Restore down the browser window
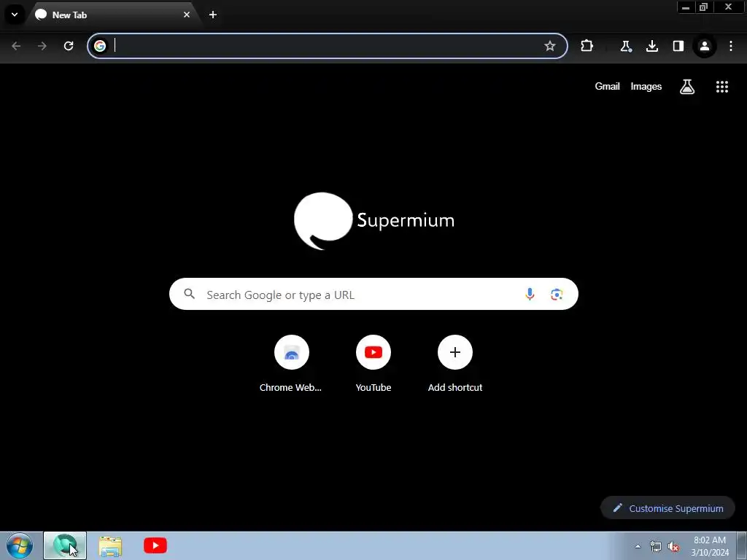 (704, 7)
